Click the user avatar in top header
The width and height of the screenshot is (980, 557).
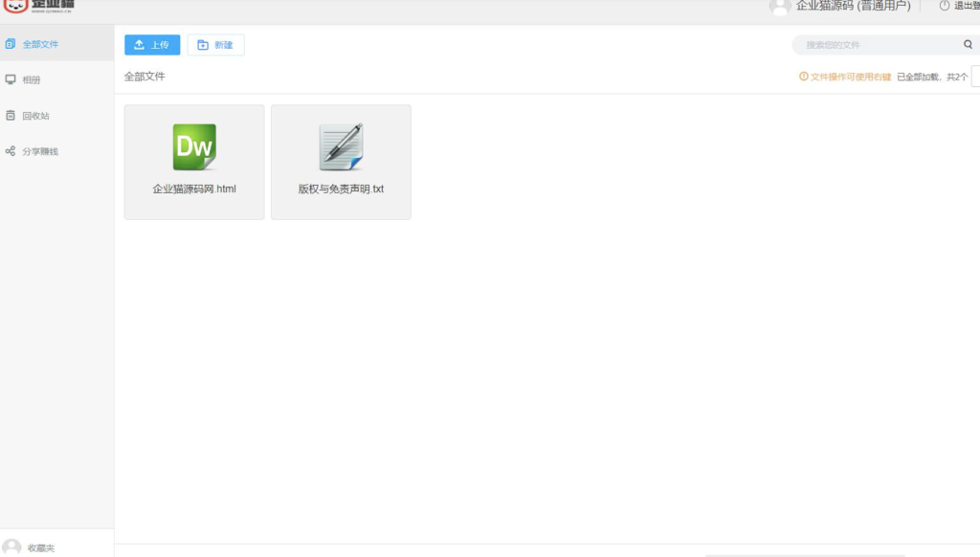pos(780,7)
